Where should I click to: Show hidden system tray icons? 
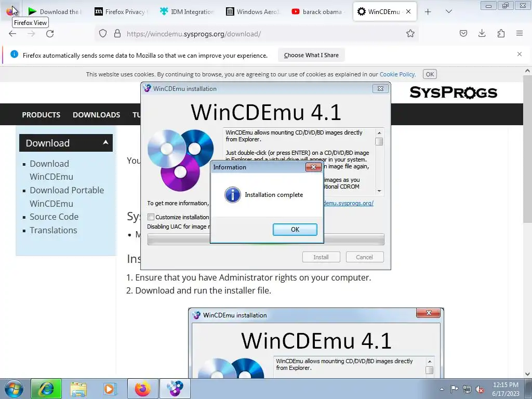pyautogui.click(x=442, y=389)
